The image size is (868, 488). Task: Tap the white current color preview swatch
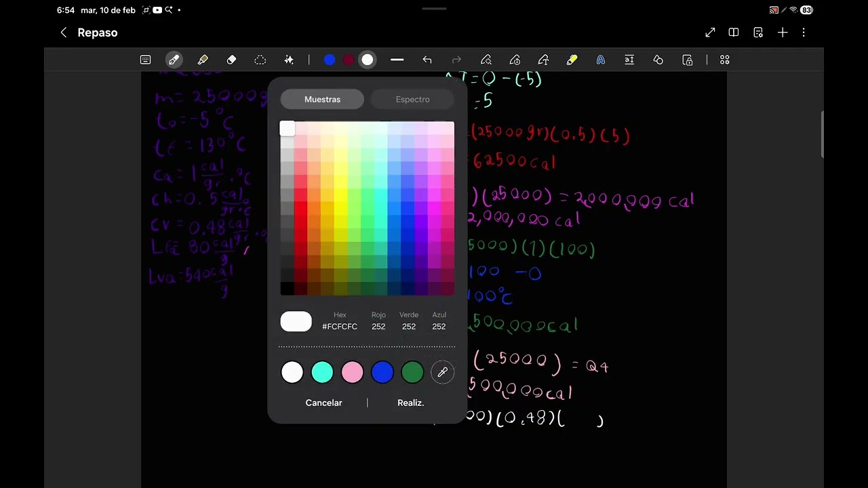click(296, 322)
